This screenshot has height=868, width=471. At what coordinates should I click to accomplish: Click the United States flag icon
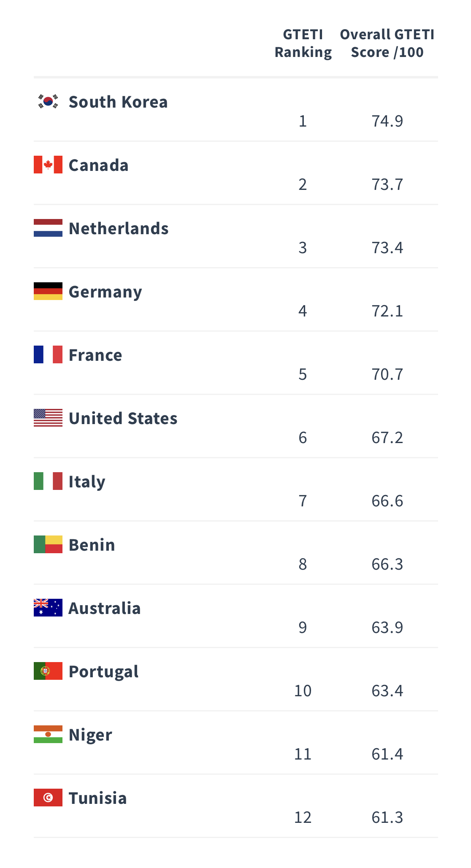coord(48,418)
